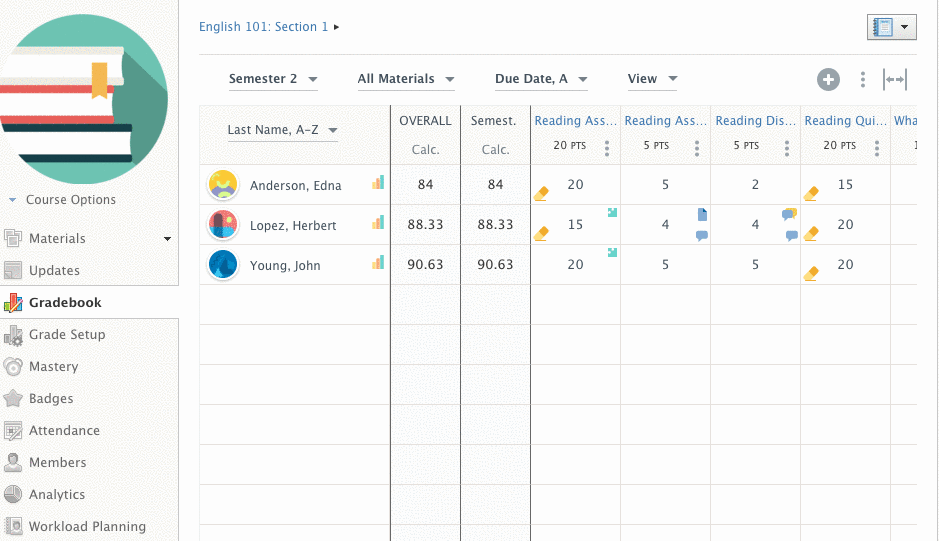
Task: Click John Young's grade report bar icon
Action: pyautogui.click(x=378, y=263)
